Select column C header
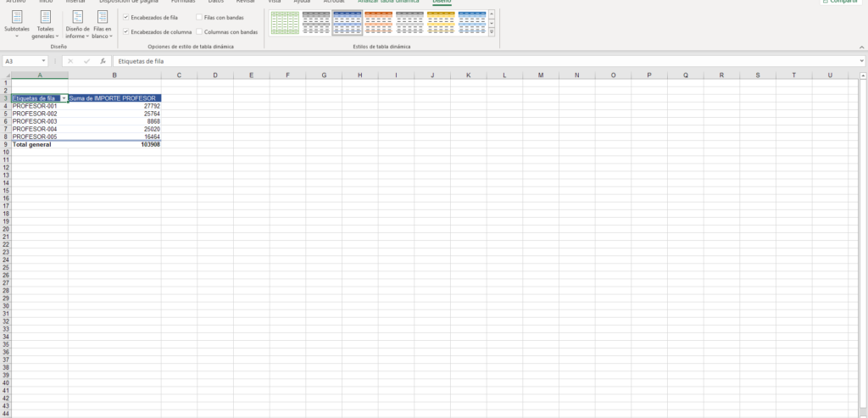This screenshot has width=868, height=418. click(180, 75)
